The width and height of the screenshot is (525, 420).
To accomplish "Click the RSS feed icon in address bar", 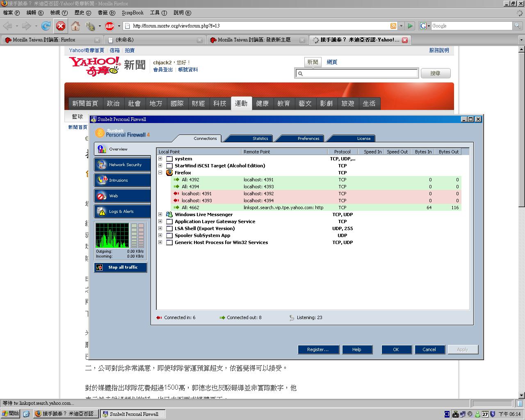I will [393, 26].
